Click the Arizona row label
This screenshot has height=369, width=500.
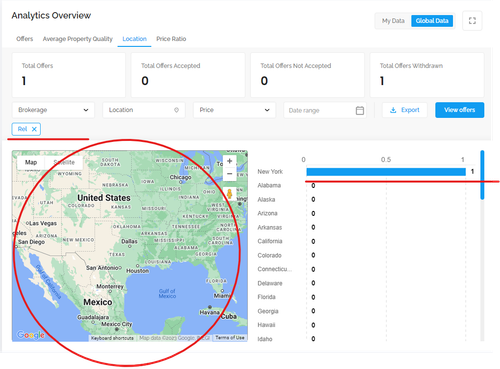[x=267, y=213]
